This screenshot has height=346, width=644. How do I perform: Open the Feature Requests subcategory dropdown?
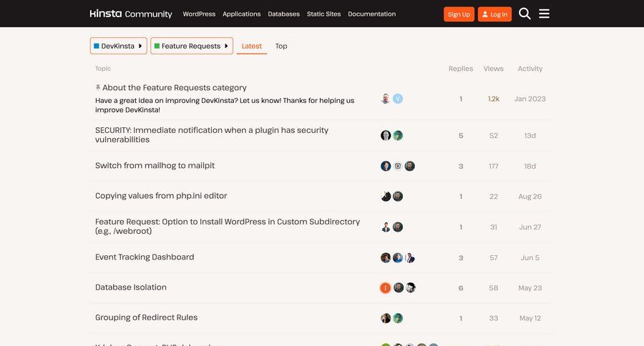(192, 46)
